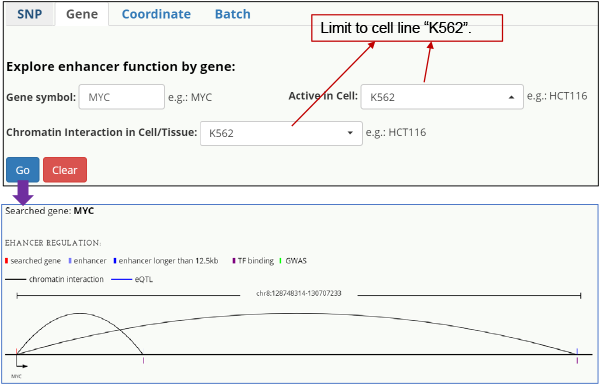Click the light blue enhancer legend marker
Screen dimensions: 600x385
point(70,261)
